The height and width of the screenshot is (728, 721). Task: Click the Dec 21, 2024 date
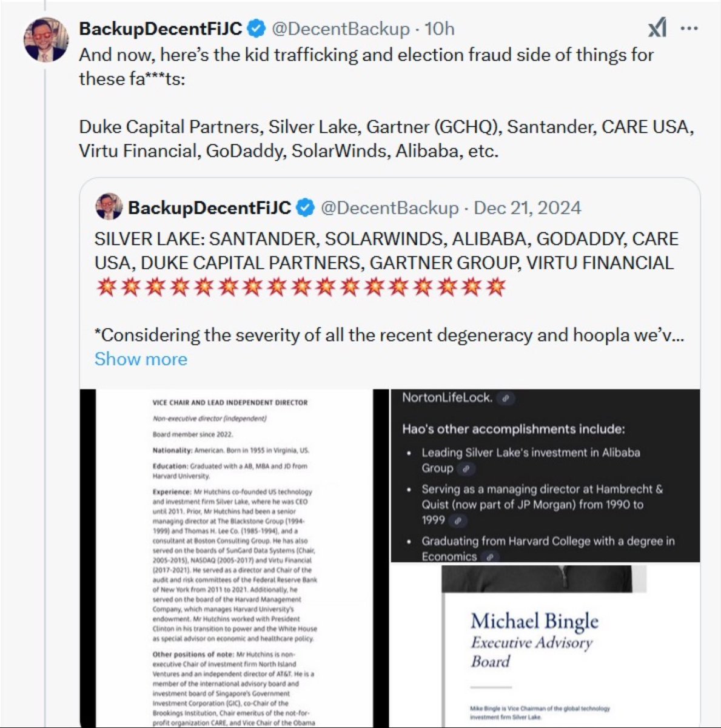coord(527,208)
